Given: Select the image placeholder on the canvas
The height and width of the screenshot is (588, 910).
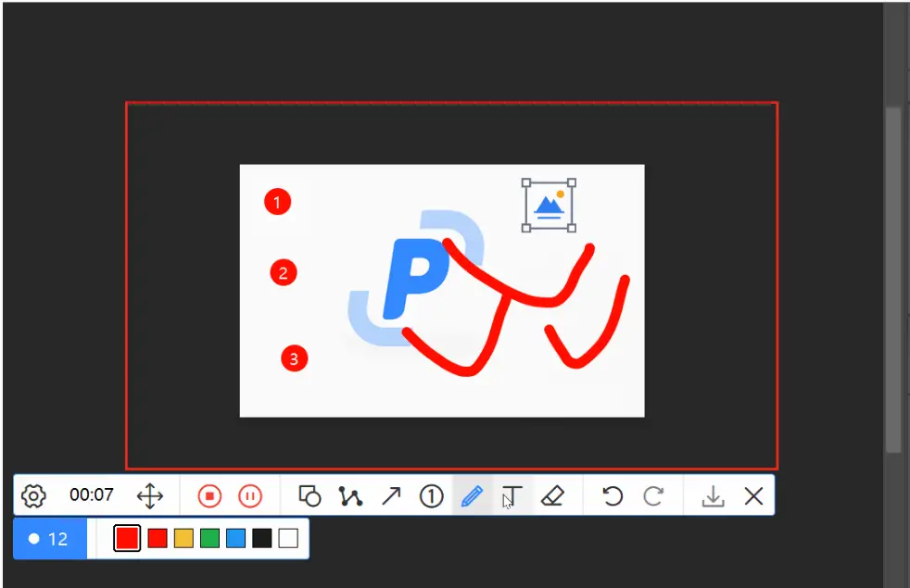Looking at the screenshot, I should pos(549,206).
